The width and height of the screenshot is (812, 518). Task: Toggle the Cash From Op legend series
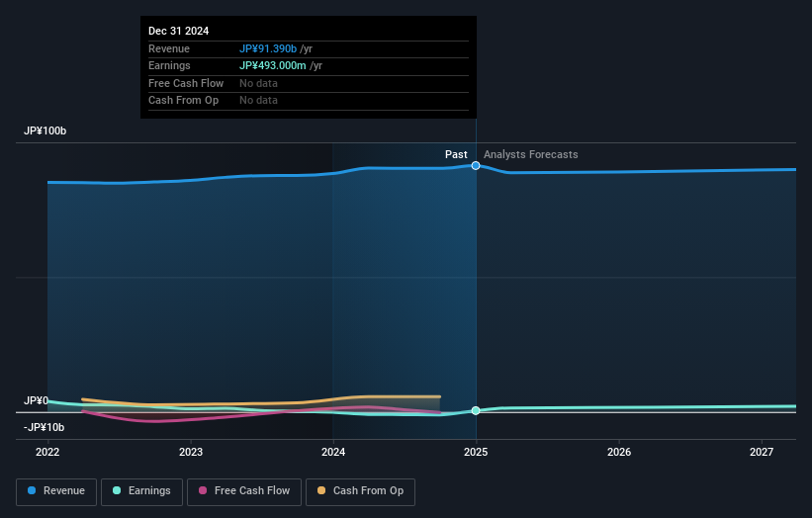pos(360,491)
